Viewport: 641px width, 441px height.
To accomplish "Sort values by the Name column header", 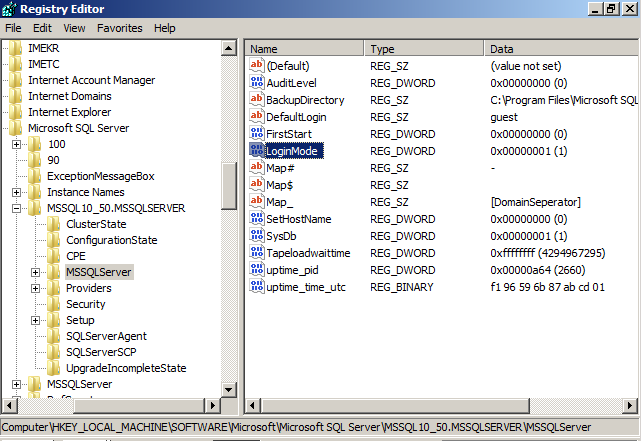I will pos(304,49).
